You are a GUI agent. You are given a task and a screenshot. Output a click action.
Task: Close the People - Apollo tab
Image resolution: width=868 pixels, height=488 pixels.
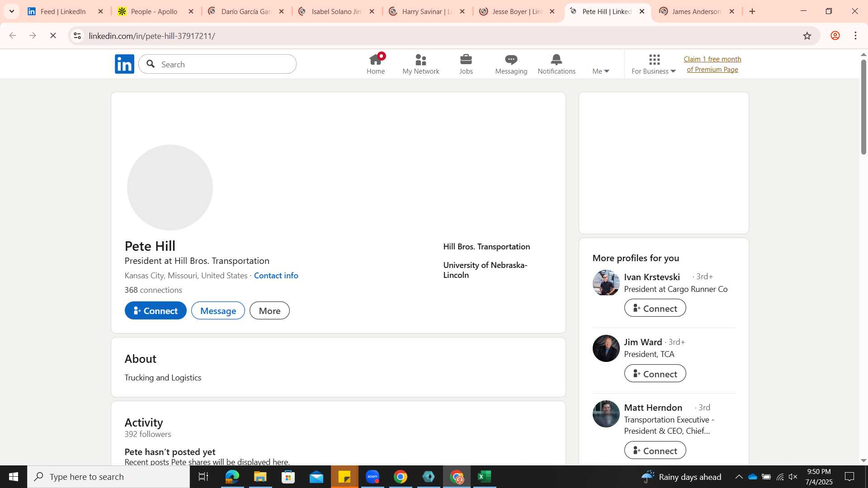[191, 11]
